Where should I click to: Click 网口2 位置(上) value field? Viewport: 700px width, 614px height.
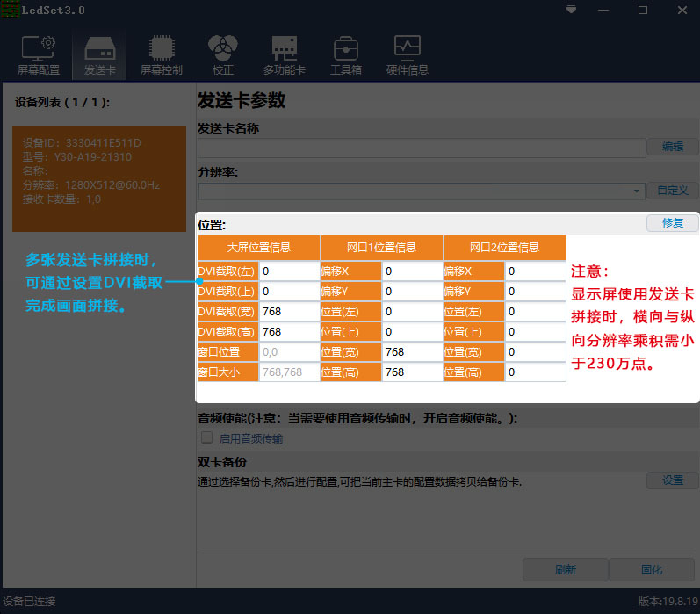(x=535, y=332)
